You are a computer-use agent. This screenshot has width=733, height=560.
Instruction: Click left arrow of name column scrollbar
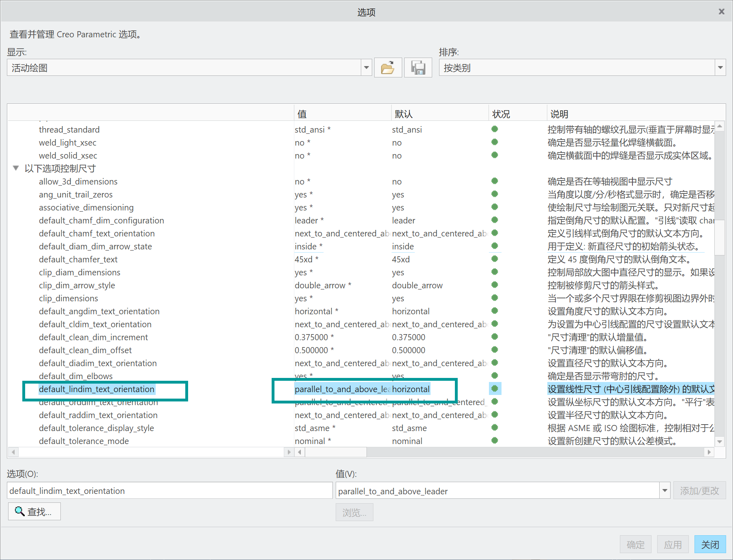(x=13, y=452)
